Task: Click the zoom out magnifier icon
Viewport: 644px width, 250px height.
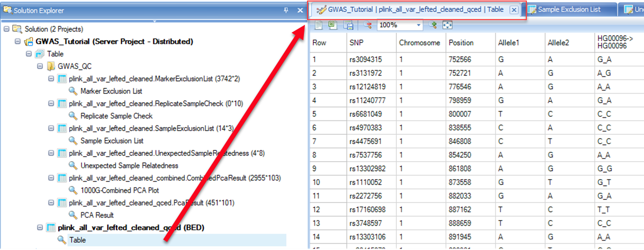Action: [367, 25]
